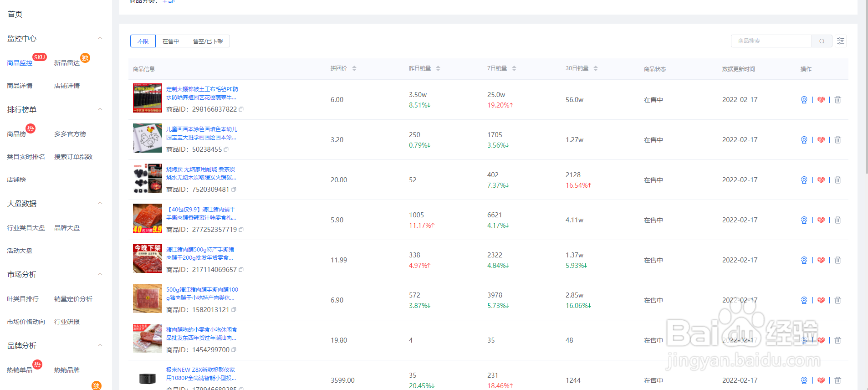This screenshot has width=868, height=390.
Task: Click the monitor icon for product 298166837822
Action: coord(804,100)
